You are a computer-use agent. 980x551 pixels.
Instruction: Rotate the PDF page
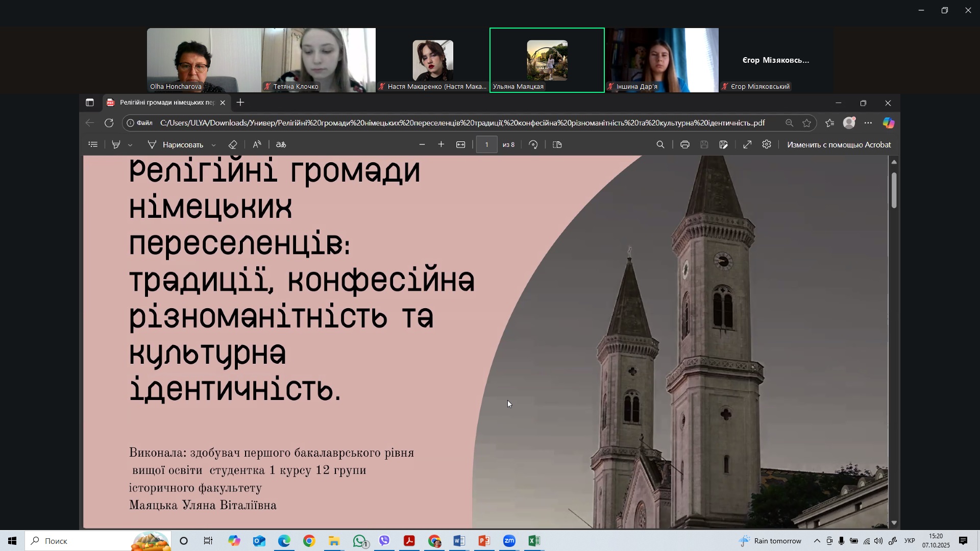coord(533,145)
